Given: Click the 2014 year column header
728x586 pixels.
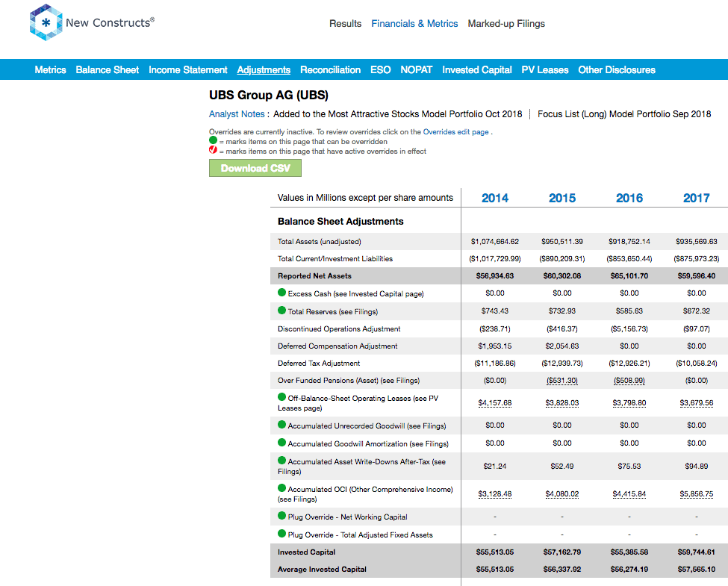Looking at the screenshot, I should pos(495,198).
